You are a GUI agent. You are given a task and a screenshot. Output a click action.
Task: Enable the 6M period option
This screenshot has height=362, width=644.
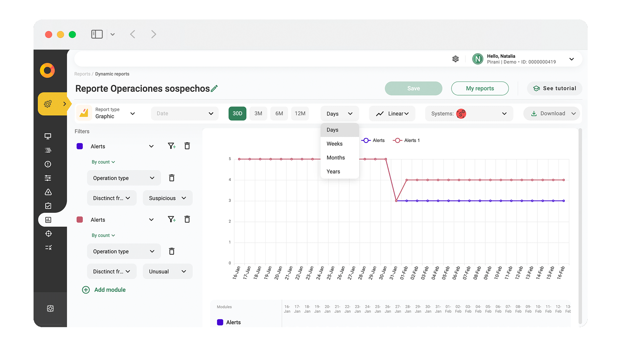coord(279,113)
